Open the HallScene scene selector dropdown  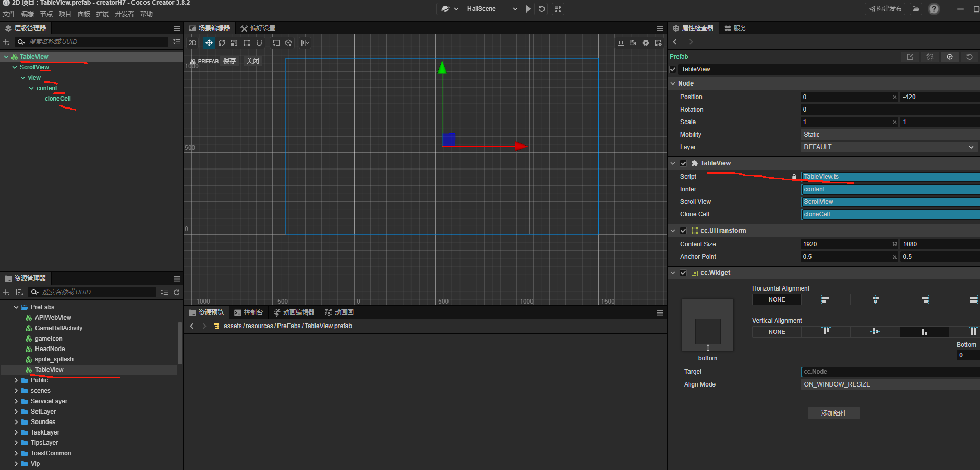click(x=491, y=9)
